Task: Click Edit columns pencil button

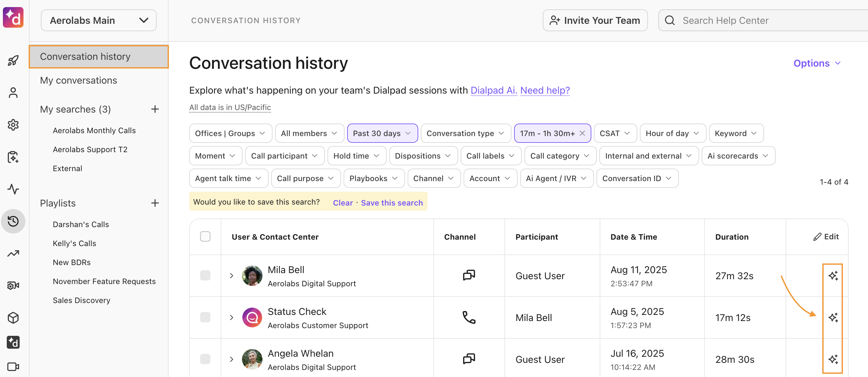Action: click(x=826, y=237)
